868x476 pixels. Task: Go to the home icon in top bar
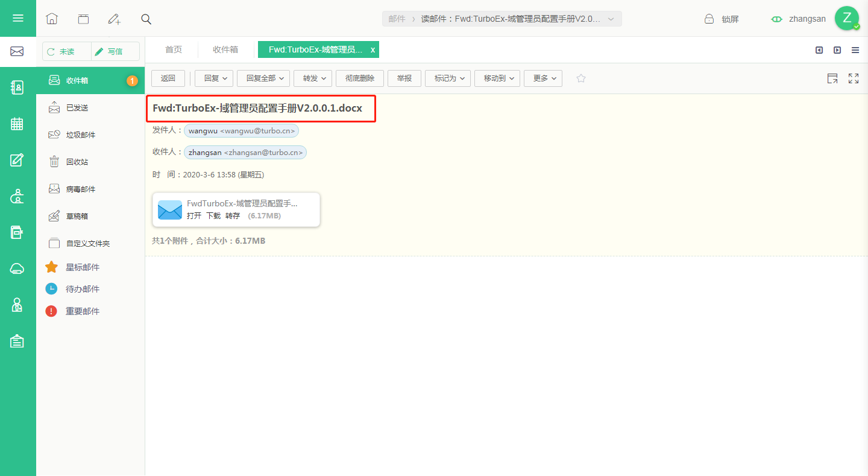click(52, 19)
